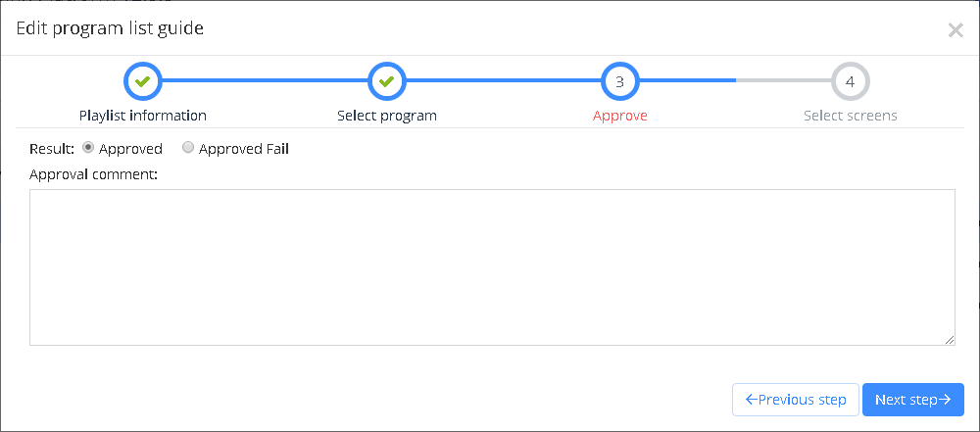Choose the Approved Fail radio button
Viewport: 980px width, 432px height.
pyautogui.click(x=187, y=148)
